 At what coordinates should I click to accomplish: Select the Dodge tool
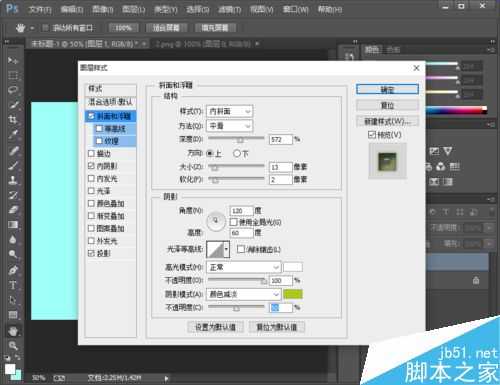13,255
